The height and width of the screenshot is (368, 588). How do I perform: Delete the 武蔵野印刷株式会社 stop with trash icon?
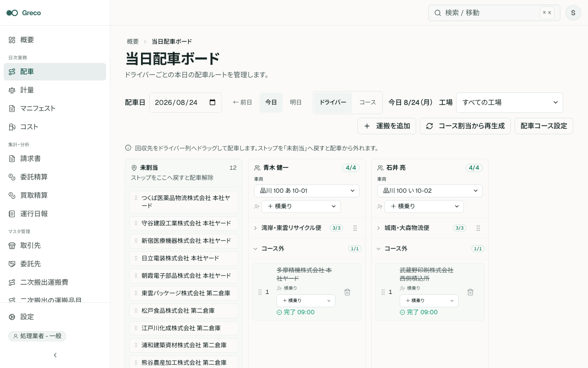coord(470,292)
